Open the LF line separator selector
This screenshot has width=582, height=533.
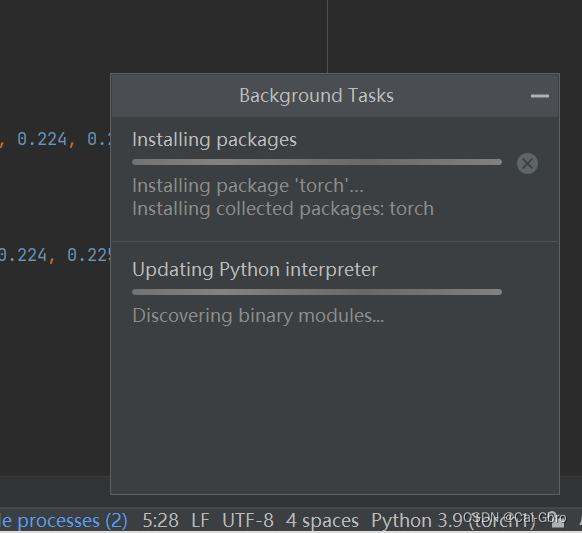(200, 520)
